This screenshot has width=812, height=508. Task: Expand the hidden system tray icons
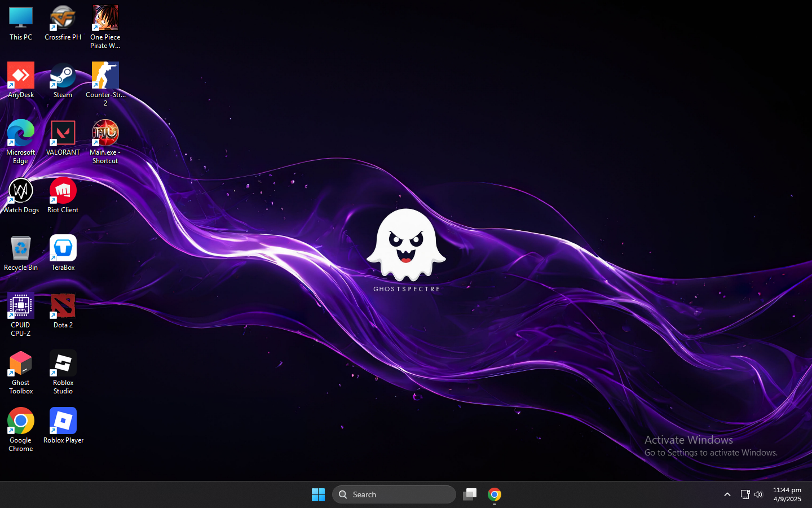[x=727, y=494]
